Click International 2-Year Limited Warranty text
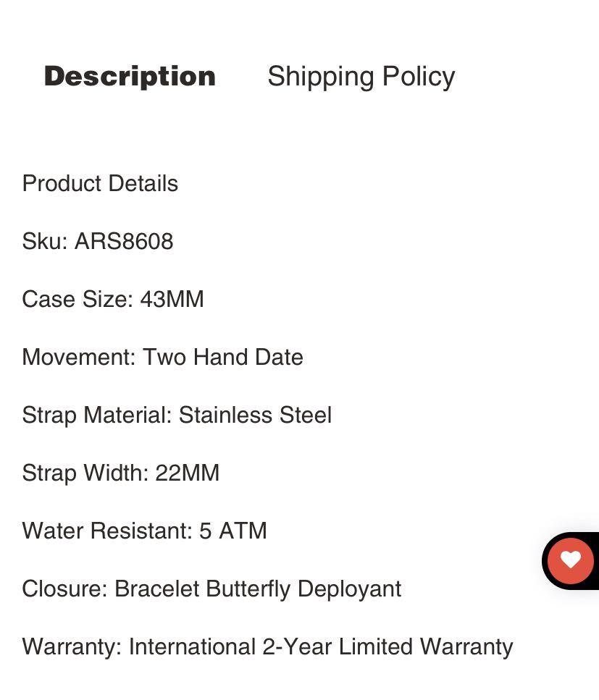599x700 pixels. [x=321, y=647]
